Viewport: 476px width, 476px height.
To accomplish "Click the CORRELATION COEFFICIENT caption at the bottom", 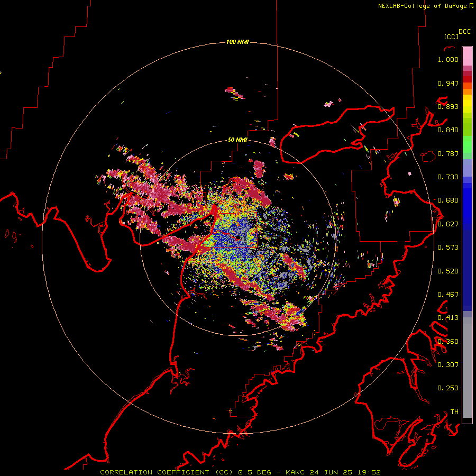I will (x=240, y=472).
